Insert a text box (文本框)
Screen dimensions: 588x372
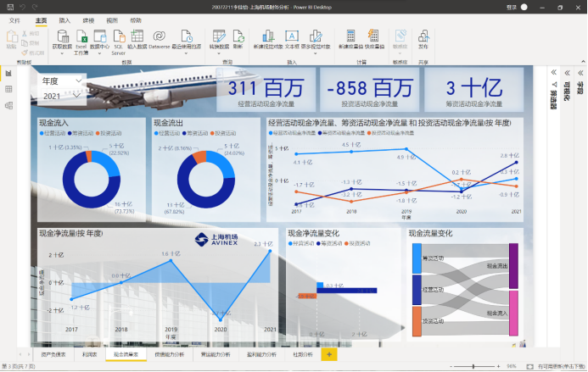pos(291,40)
